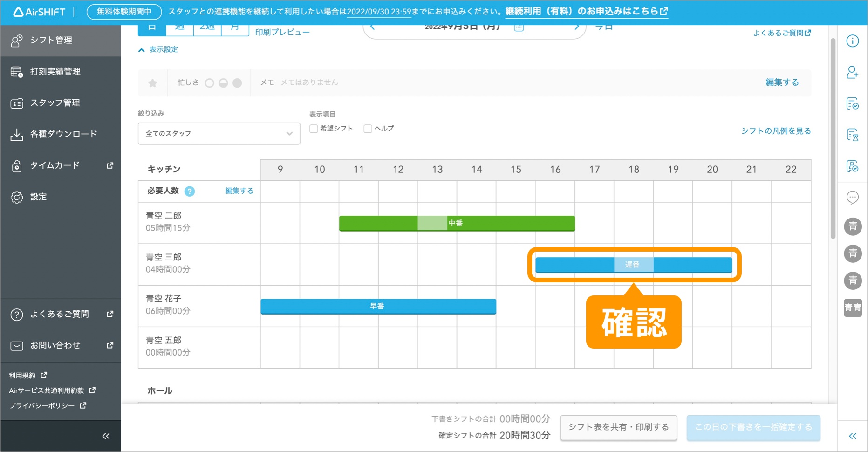Click the add staff icon in right sidebar
868x452 pixels.
click(x=852, y=72)
